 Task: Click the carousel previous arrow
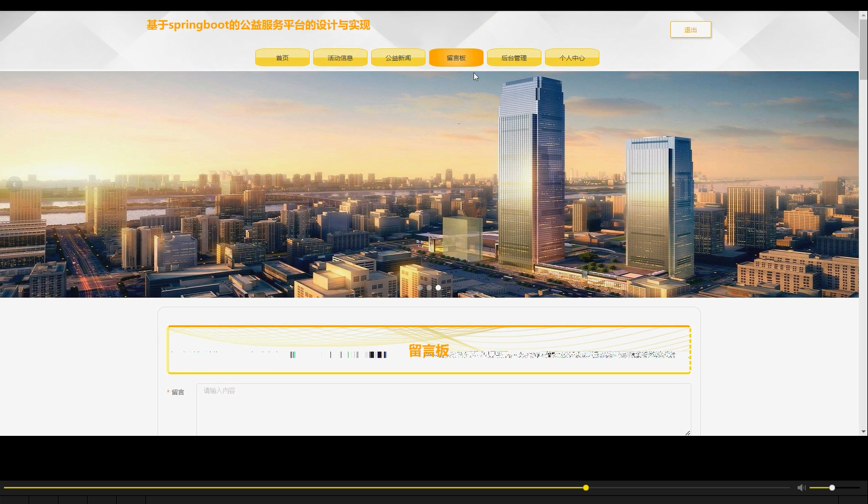[x=14, y=184]
